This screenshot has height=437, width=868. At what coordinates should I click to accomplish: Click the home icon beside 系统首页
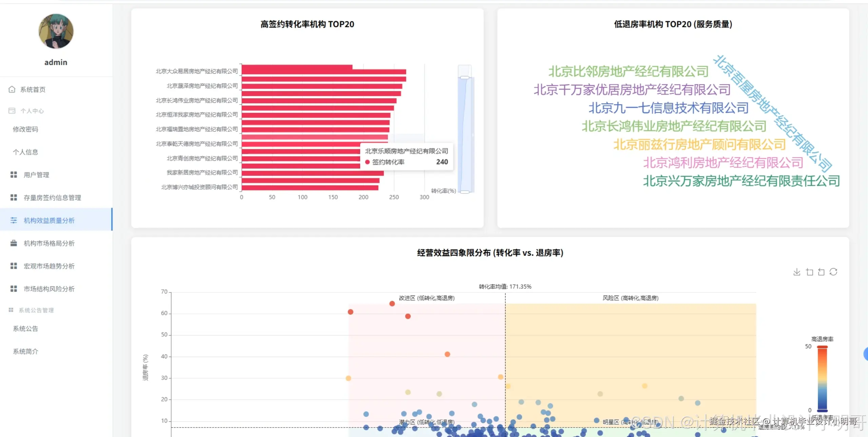[12, 89]
